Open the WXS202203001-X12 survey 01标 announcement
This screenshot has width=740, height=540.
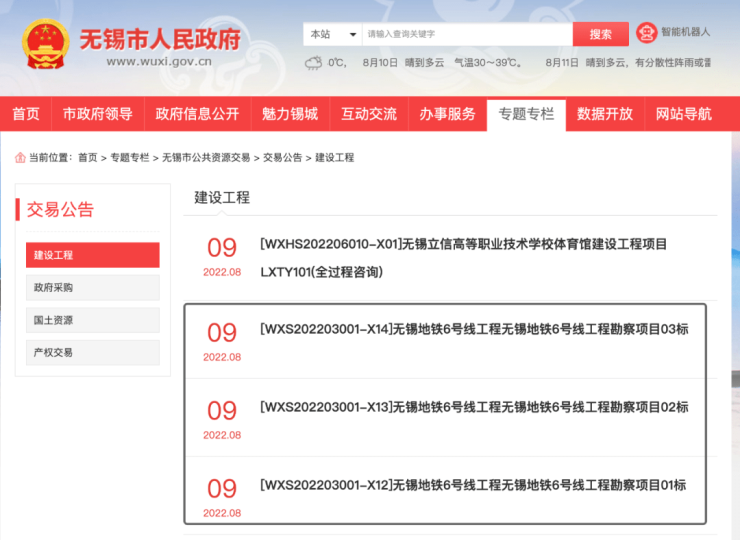tap(472, 485)
